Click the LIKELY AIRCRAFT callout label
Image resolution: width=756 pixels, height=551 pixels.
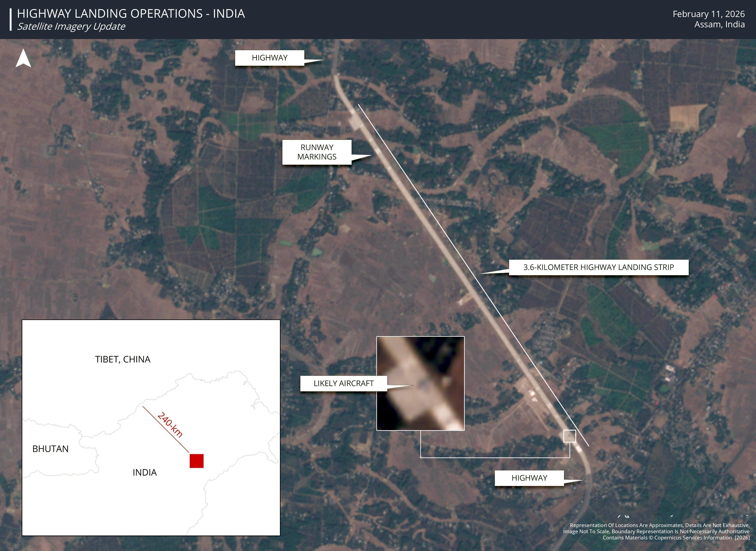tap(343, 383)
